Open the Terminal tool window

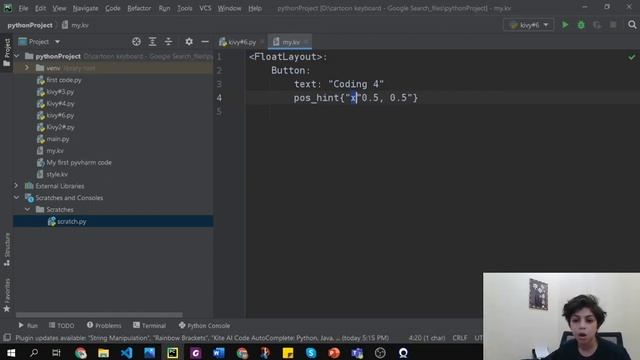tap(149, 325)
